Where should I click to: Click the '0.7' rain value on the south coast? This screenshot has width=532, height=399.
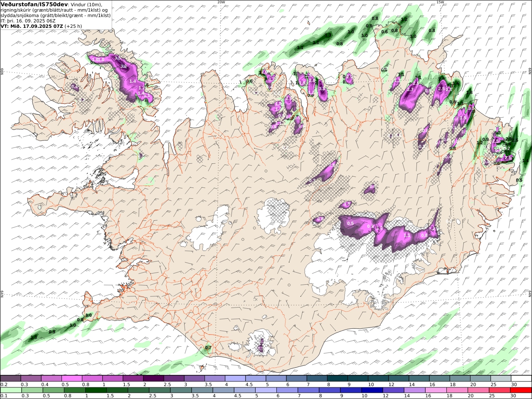(208, 347)
